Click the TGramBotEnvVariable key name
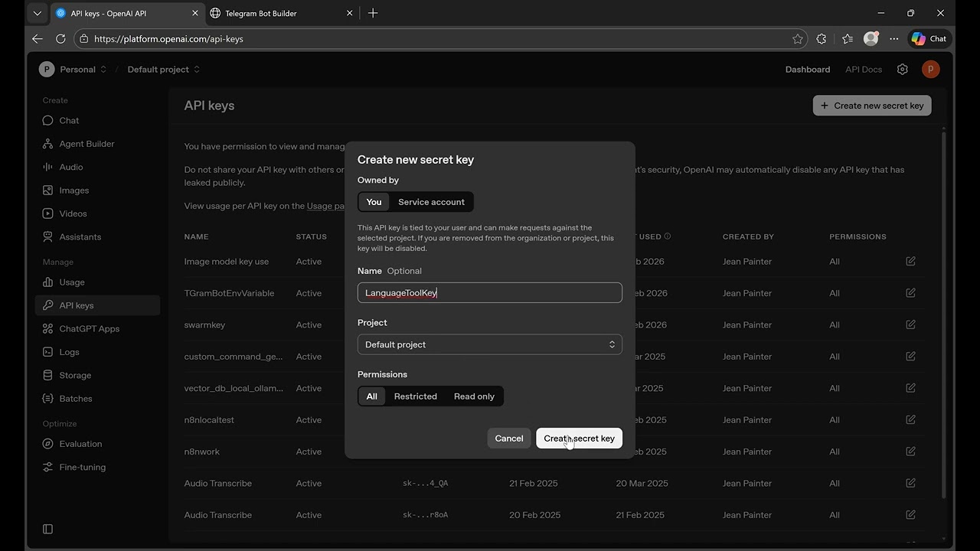Viewport: 980px width, 551px height. (229, 293)
